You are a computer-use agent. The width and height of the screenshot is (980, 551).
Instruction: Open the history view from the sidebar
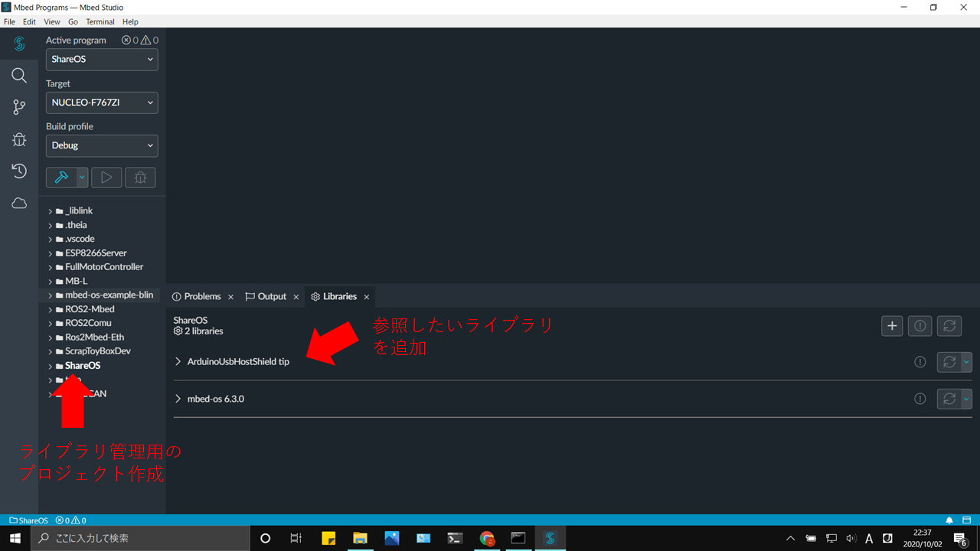tap(19, 171)
